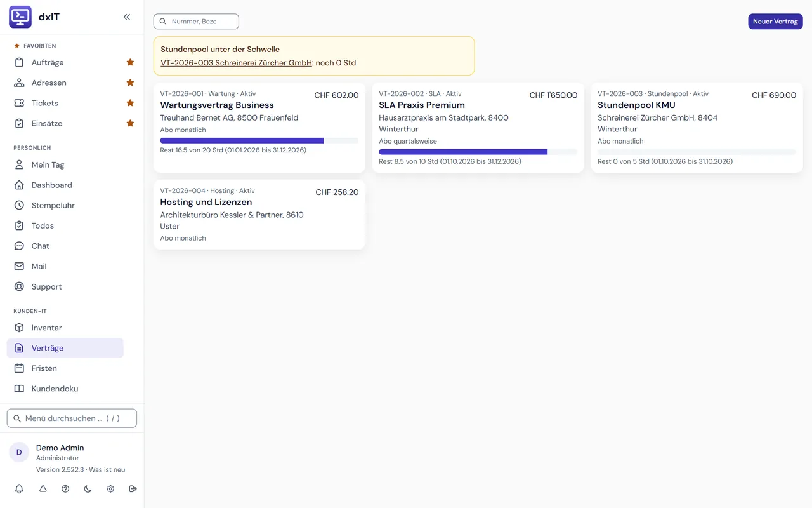The height and width of the screenshot is (508, 812).
Task: Click the logout icon
Action: 133,489
